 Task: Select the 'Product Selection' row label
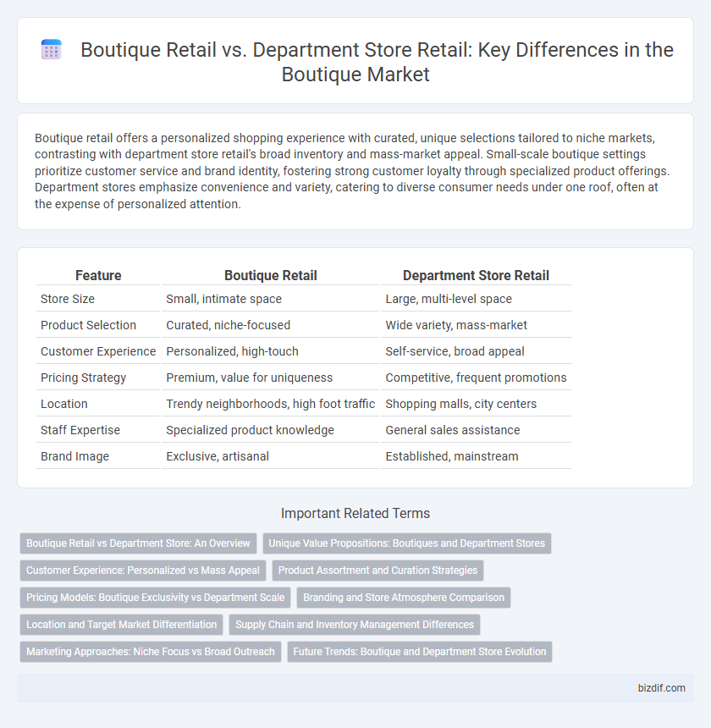(x=88, y=325)
